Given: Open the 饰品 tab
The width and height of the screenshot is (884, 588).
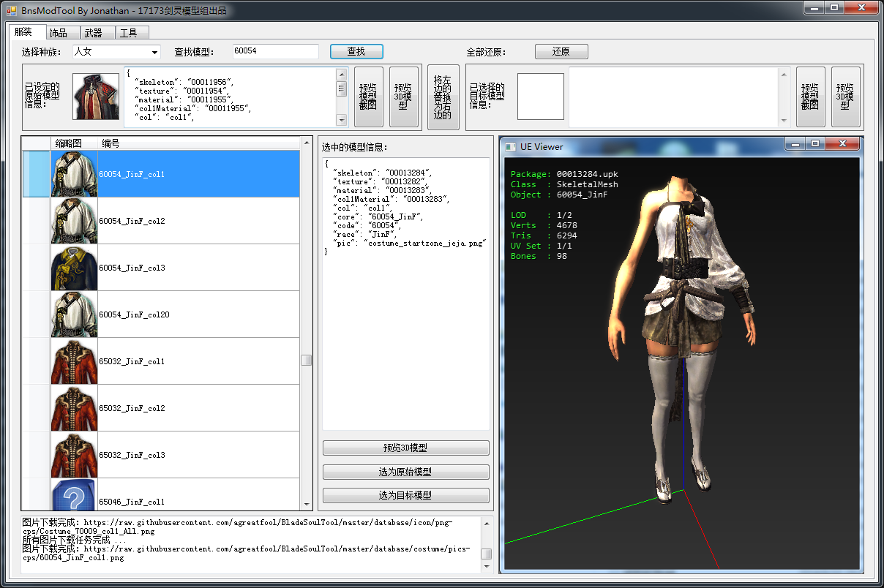Looking at the screenshot, I should (61, 33).
